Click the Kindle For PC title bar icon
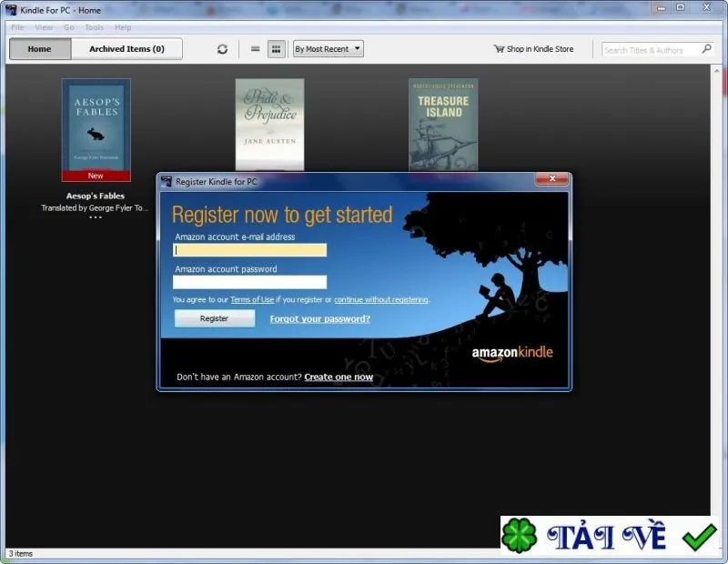This screenshot has height=564, width=728. pyautogui.click(x=11, y=10)
